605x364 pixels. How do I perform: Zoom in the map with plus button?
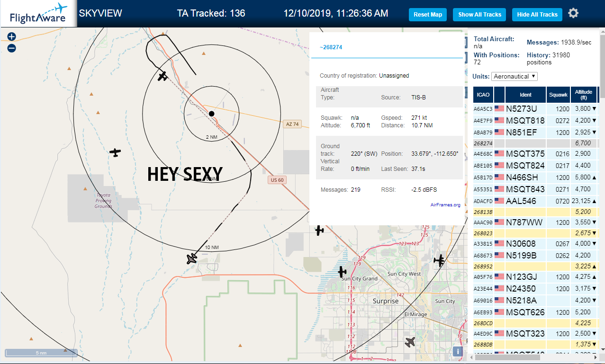(x=12, y=37)
